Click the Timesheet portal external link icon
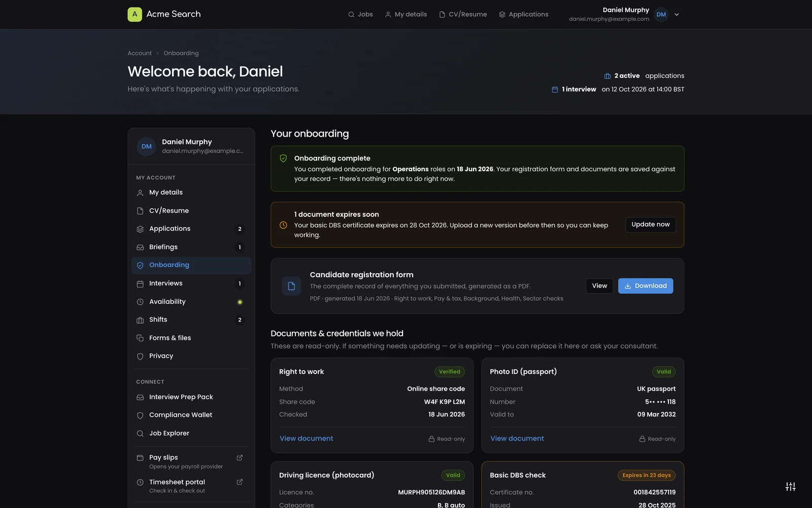The width and height of the screenshot is (812, 508). point(240,482)
